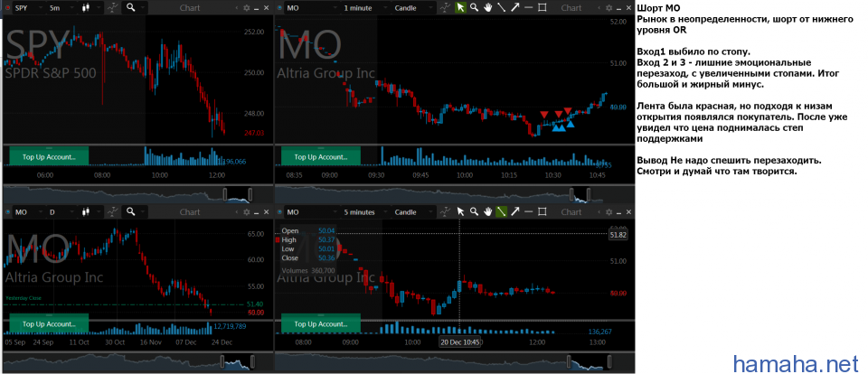This screenshot has width=868, height=374.
Task: Open indicators icon in MO daily chart
Action: [113, 212]
